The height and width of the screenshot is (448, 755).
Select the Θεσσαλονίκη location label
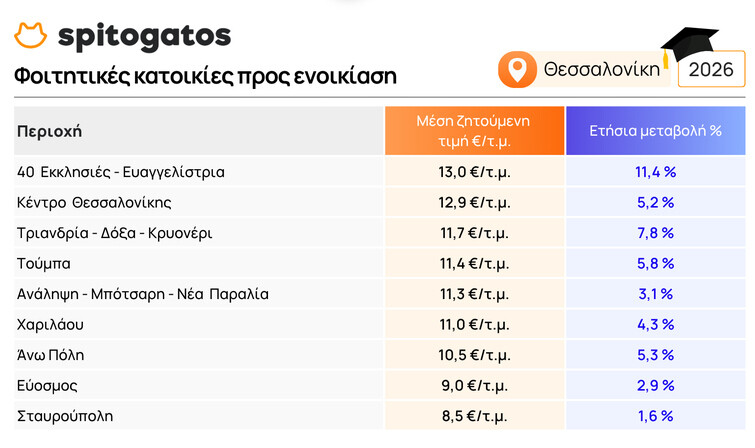coord(601,70)
